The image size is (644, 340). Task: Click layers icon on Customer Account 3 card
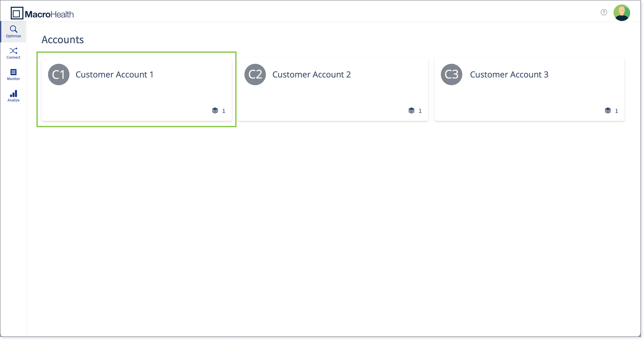coord(608,111)
